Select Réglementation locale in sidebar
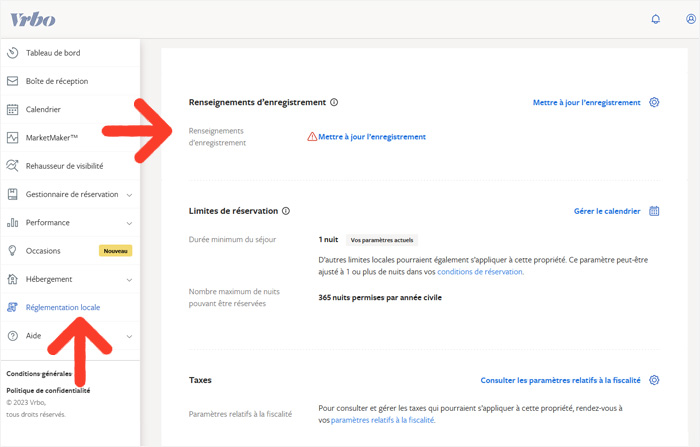Viewport: 700px width, 447px height. coord(70,307)
